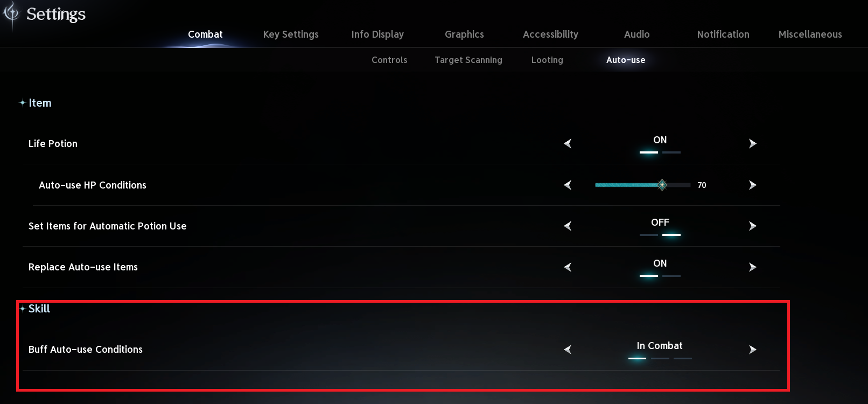The image size is (868, 404).
Task: Go to the Graphics tab
Action: point(464,34)
